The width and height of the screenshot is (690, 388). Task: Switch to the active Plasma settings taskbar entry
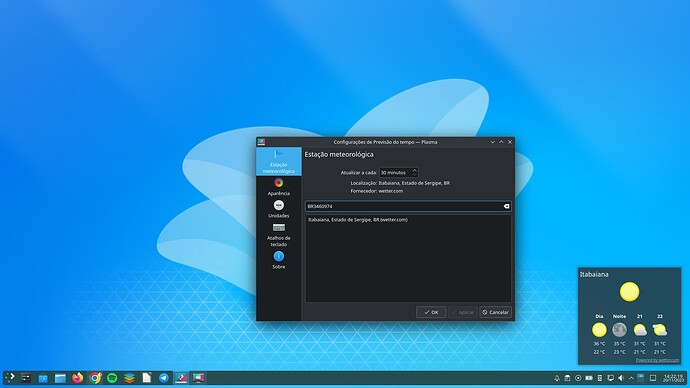181,377
